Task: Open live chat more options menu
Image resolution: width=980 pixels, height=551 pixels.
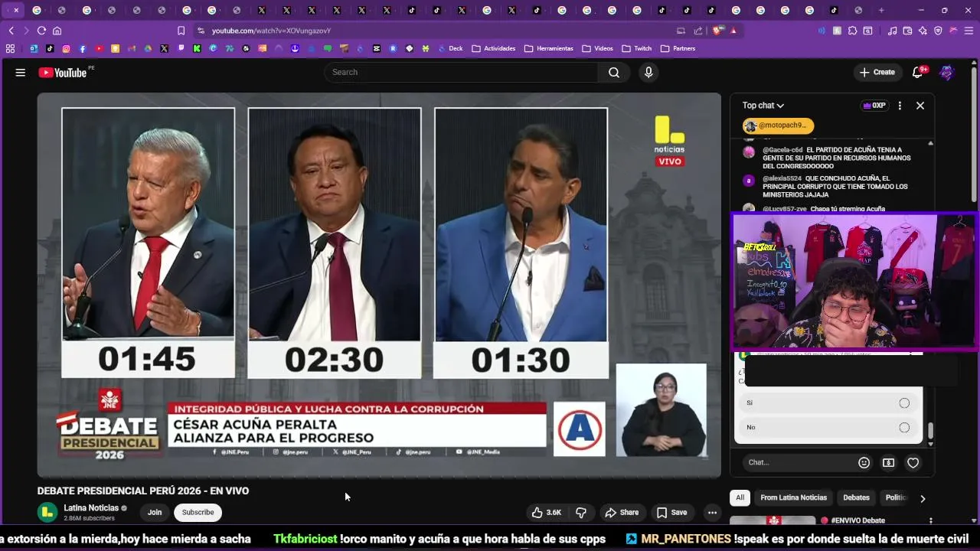Action: click(900, 106)
